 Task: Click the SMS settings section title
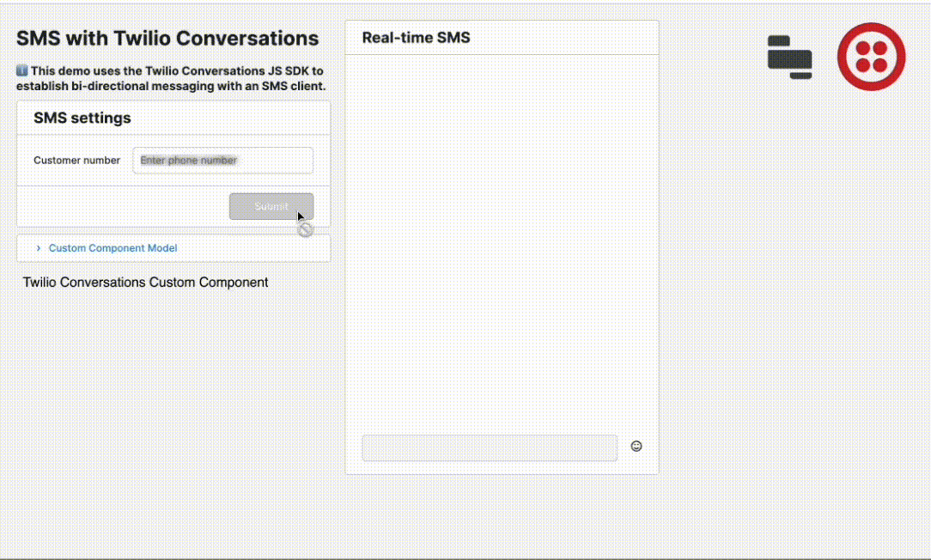pos(81,118)
